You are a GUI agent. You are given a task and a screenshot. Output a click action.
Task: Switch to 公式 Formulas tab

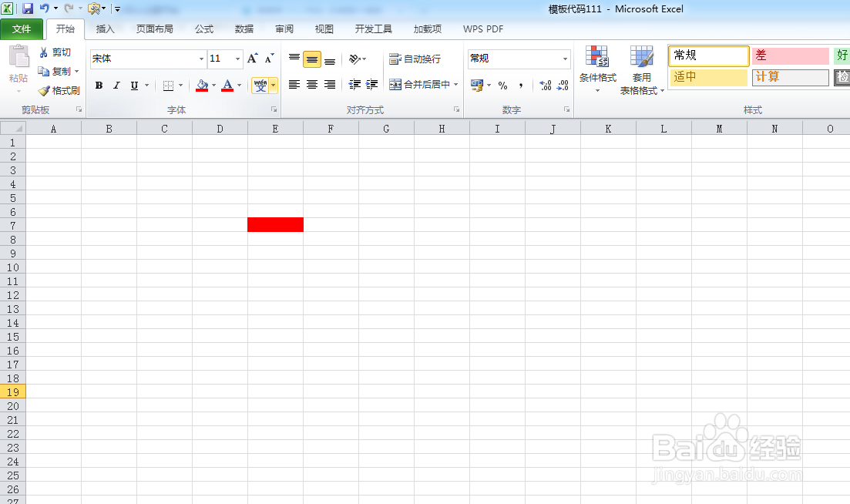204,29
